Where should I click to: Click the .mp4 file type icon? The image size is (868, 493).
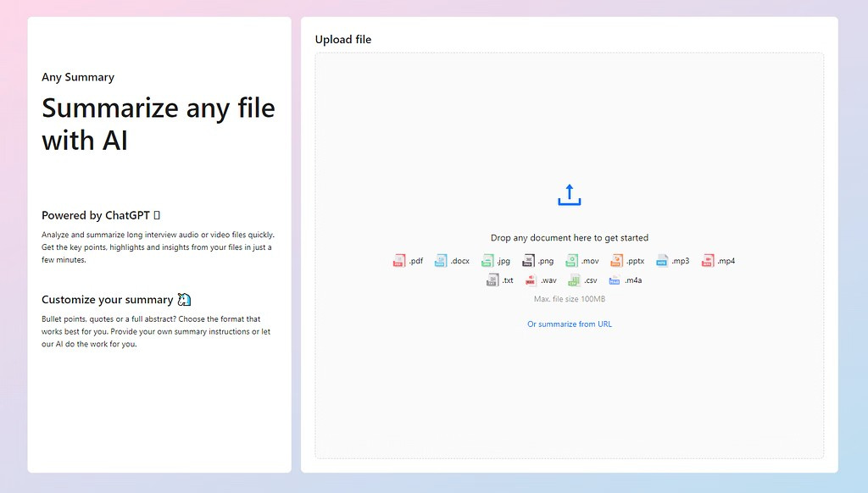tap(708, 261)
